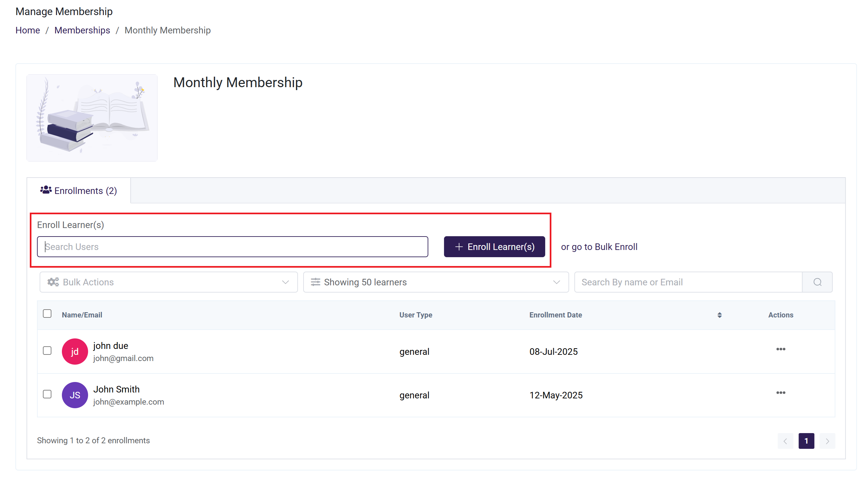Toggle select-all checkbox in table header
Viewport: 868px width, 477px height.
click(47, 314)
